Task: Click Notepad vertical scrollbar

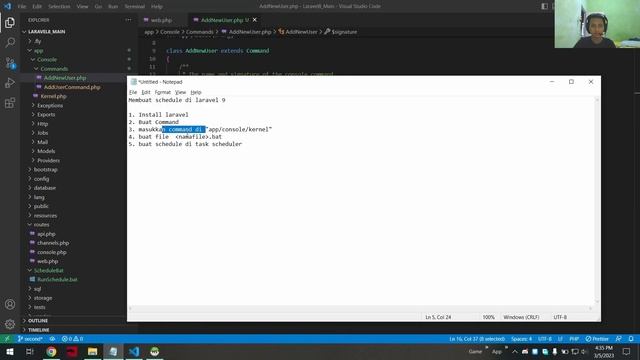Action: (x=597, y=200)
